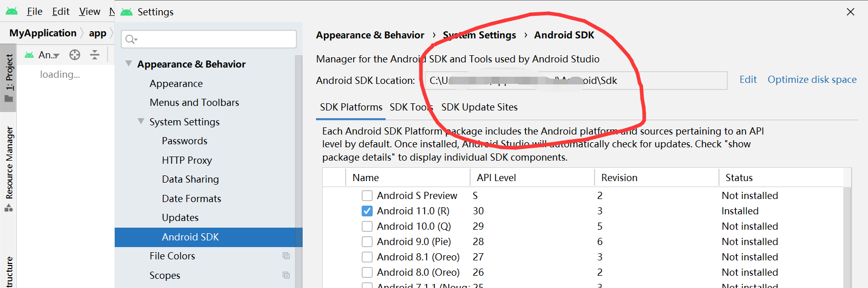Click the Android view icon in Project panel
The width and height of the screenshot is (868, 288).
tap(30, 55)
